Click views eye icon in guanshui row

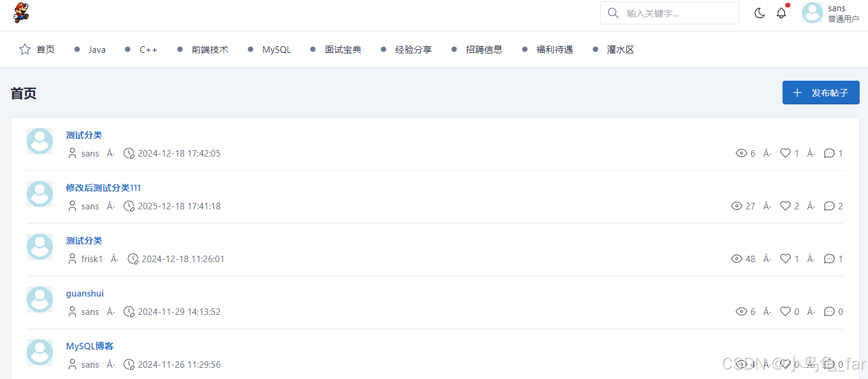pos(742,311)
